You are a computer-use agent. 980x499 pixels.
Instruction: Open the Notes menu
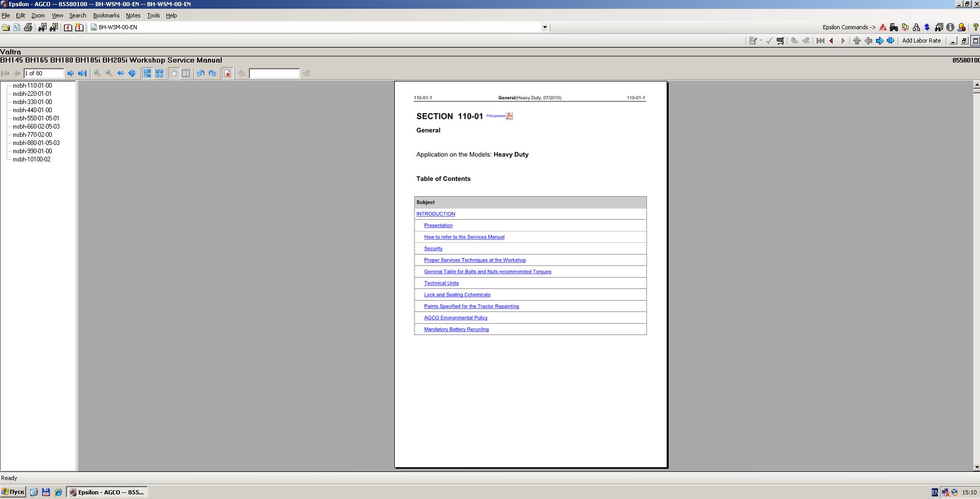pyautogui.click(x=133, y=15)
